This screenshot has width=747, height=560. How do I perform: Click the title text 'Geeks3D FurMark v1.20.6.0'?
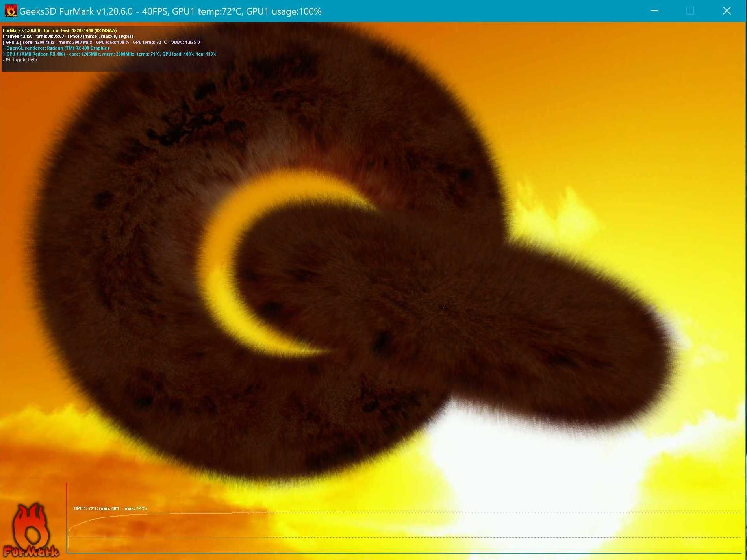(x=76, y=11)
